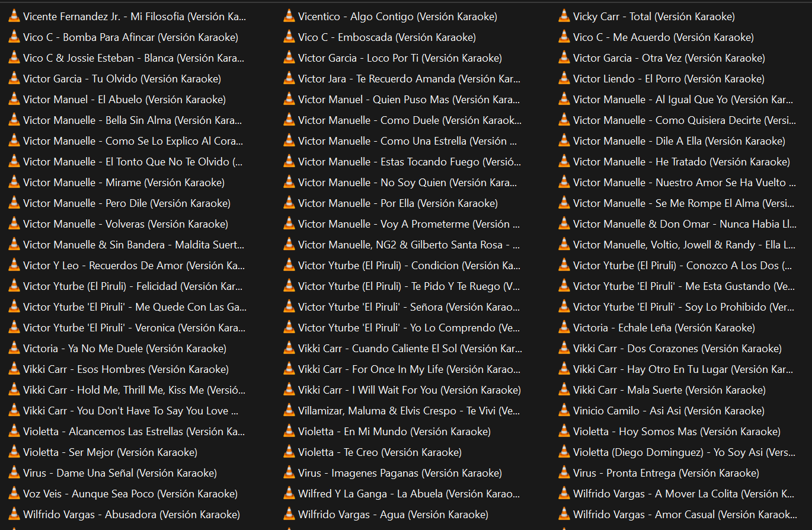Click VLC icon of Victor Manuel El Abuelo
Screen dimensions: 812x530
[14, 99]
